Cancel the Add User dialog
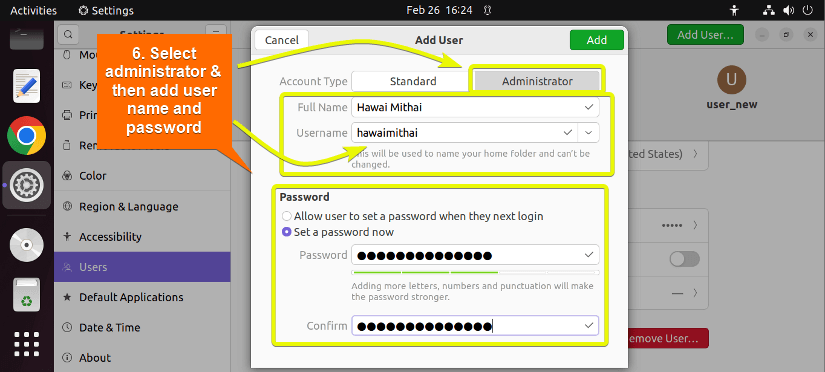Screen dimensions: 825x372 (x=281, y=40)
